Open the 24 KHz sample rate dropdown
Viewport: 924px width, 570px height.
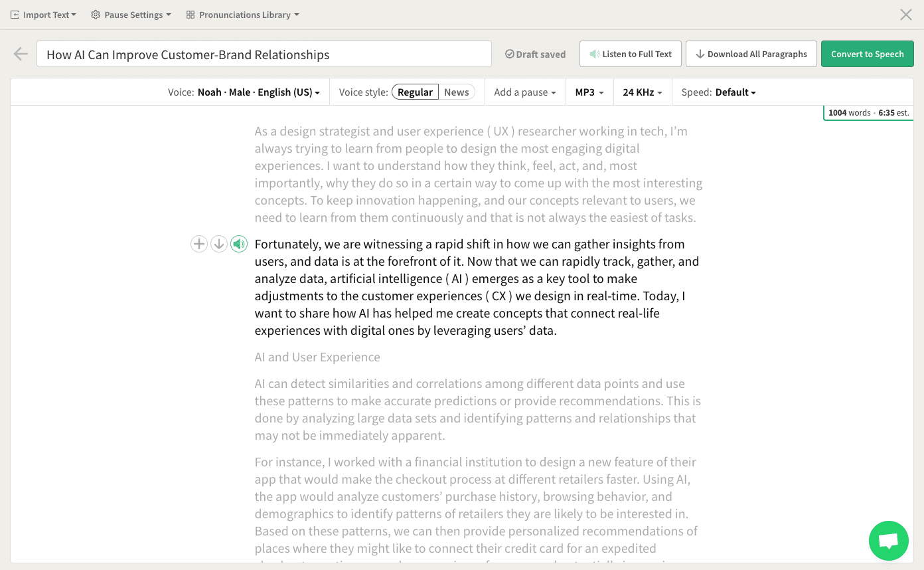click(x=642, y=92)
